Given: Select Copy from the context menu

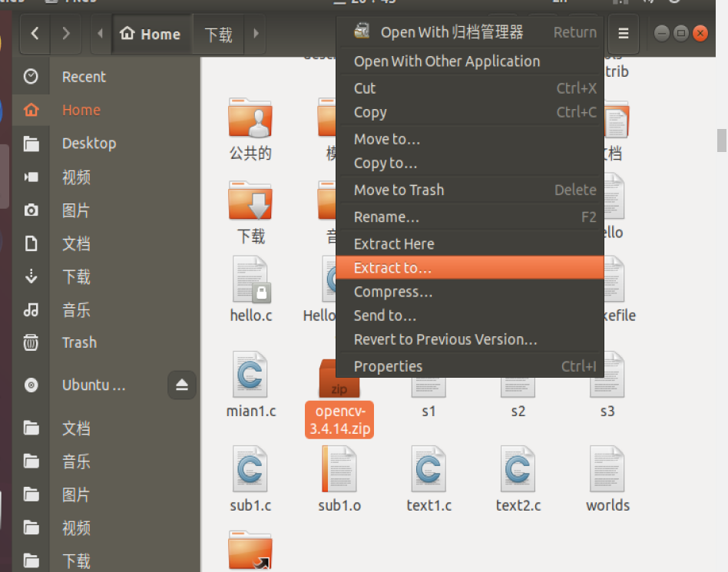Looking at the screenshot, I should point(470,112).
